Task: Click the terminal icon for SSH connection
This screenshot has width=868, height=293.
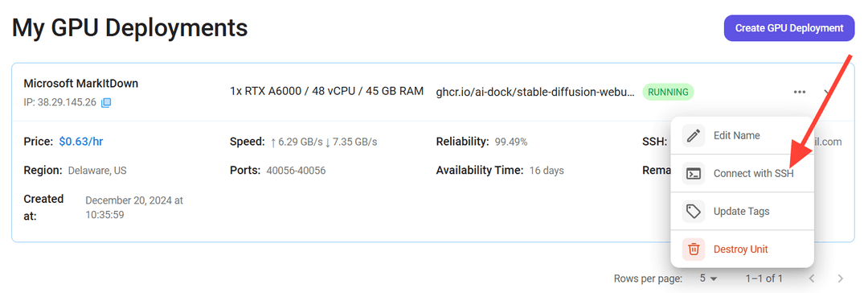Action: [x=693, y=174]
